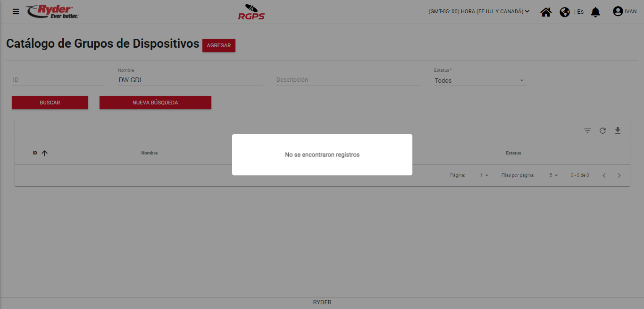The width and height of the screenshot is (644, 309).
Task: Open the table filter list icon
Action: click(x=587, y=131)
